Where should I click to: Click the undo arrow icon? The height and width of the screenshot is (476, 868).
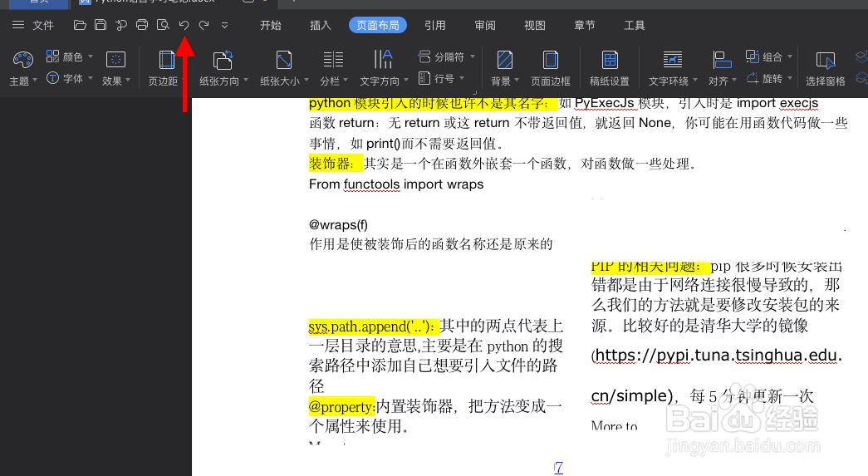[184, 25]
